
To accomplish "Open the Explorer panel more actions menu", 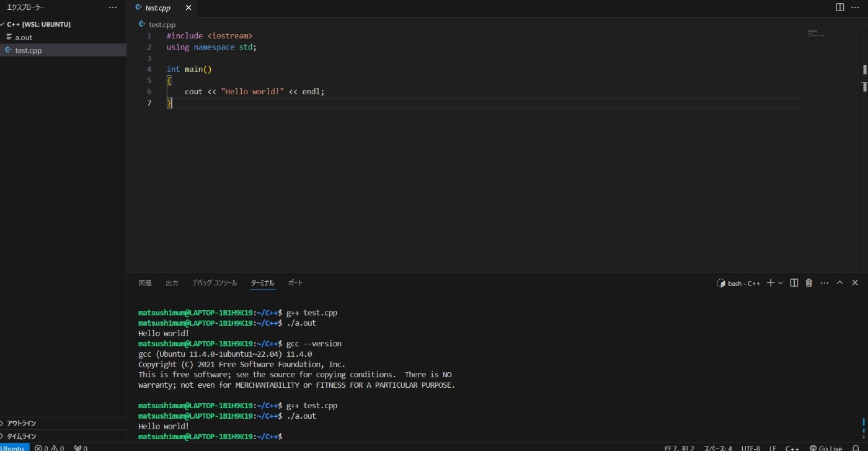I will [112, 7].
